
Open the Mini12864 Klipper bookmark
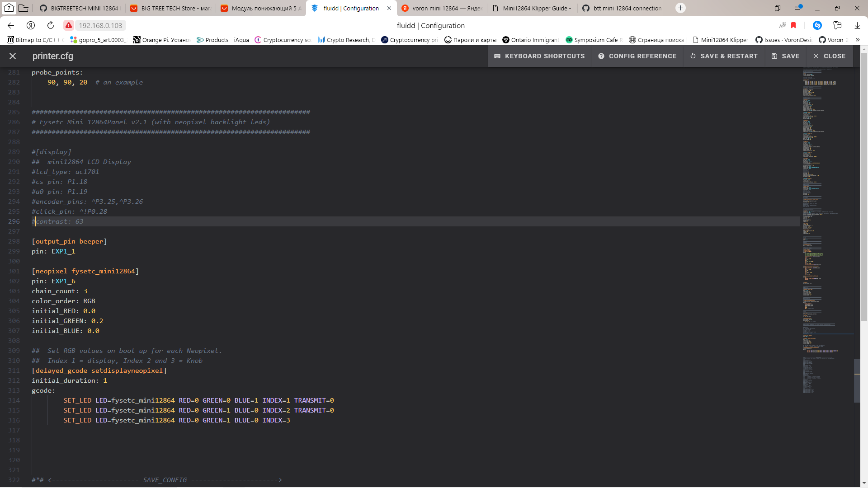721,40
